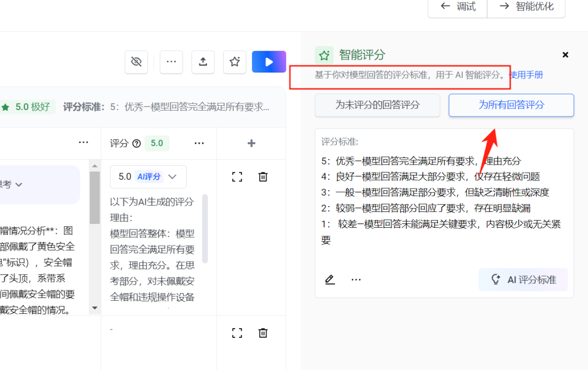Open ellipsis menu in the left column header
The width and height of the screenshot is (588, 370).
point(84,143)
